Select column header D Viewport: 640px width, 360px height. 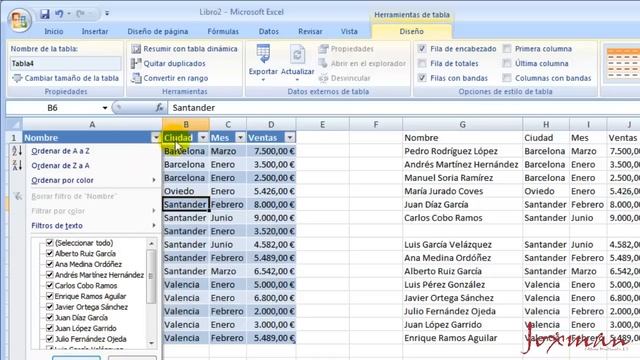(x=271, y=124)
